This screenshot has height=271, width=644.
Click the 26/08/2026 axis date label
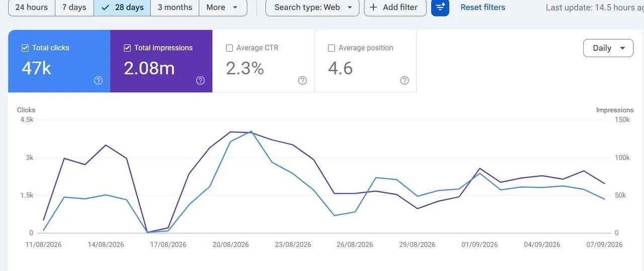[355, 245]
